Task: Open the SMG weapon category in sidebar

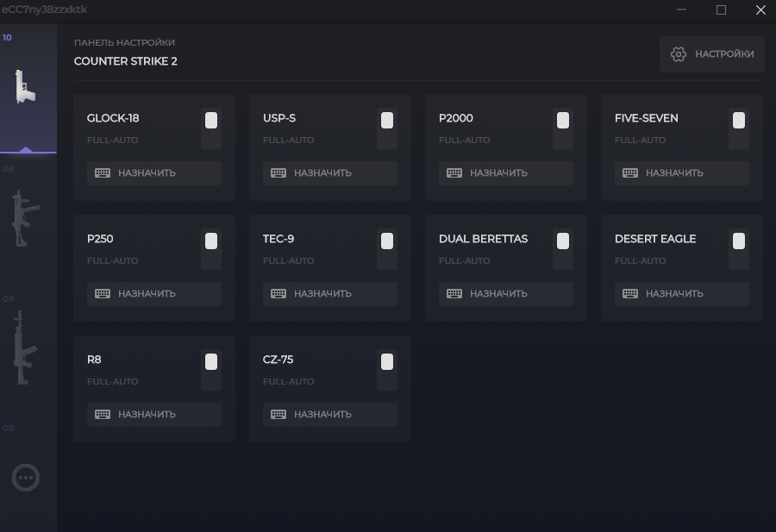Action: pos(25,218)
